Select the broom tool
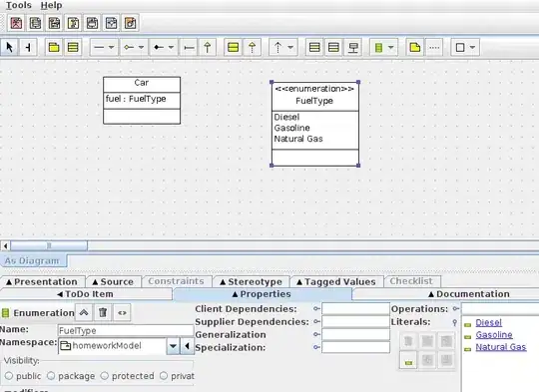 click(x=28, y=47)
